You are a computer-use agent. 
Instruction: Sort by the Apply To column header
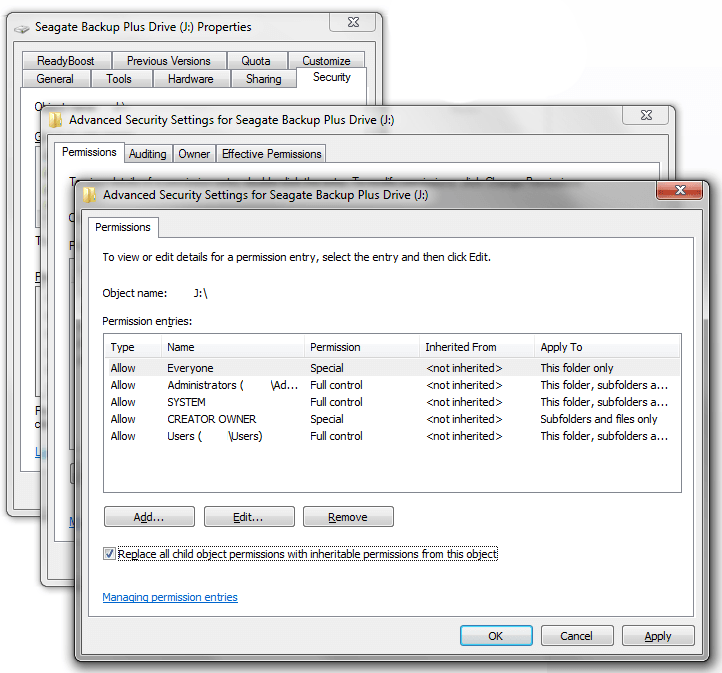[x=607, y=347]
